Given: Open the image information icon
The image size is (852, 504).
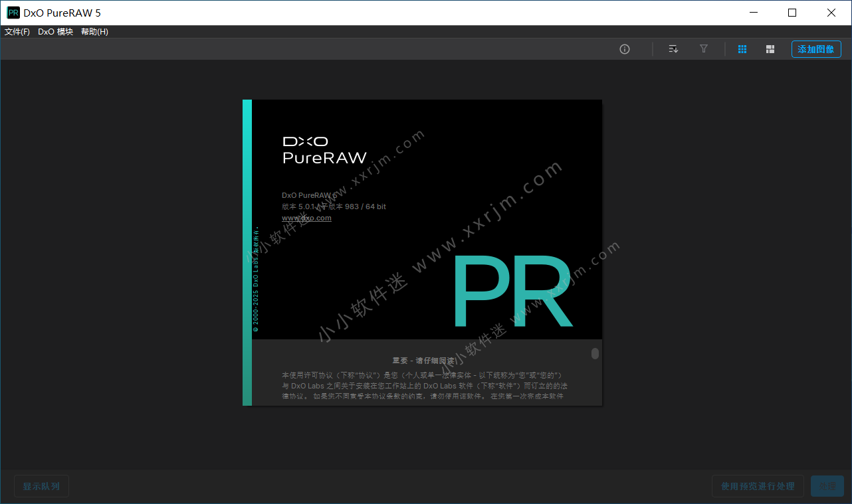Looking at the screenshot, I should 625,49.
